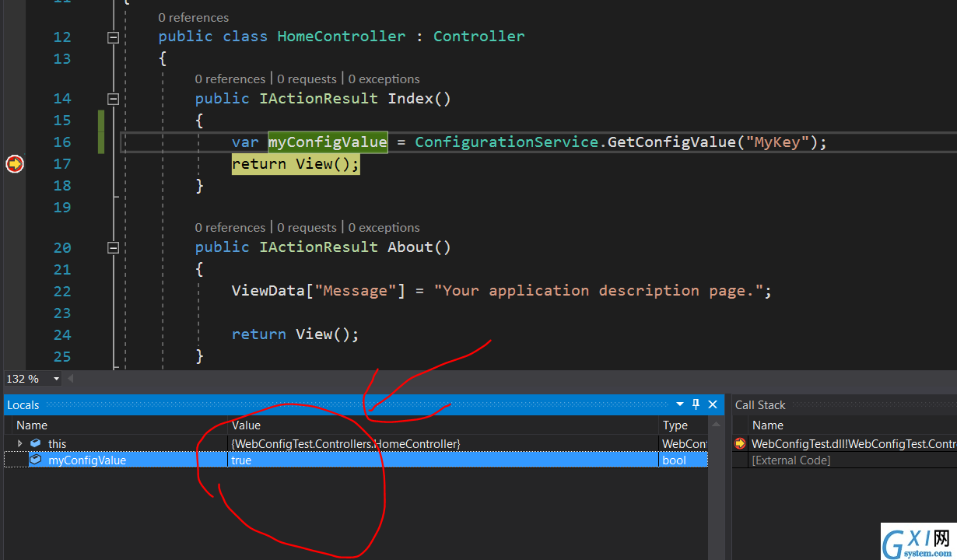Image resolution: width=957 pixels, height=560 pixels.
Task: Open the 132 % zoom dropdown
Action: pos(56,379)
